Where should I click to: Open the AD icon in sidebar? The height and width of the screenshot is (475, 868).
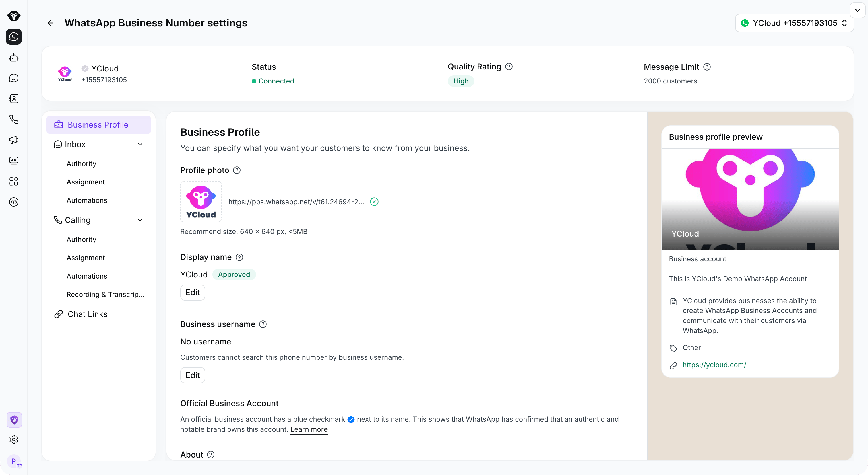pos(14,161)
